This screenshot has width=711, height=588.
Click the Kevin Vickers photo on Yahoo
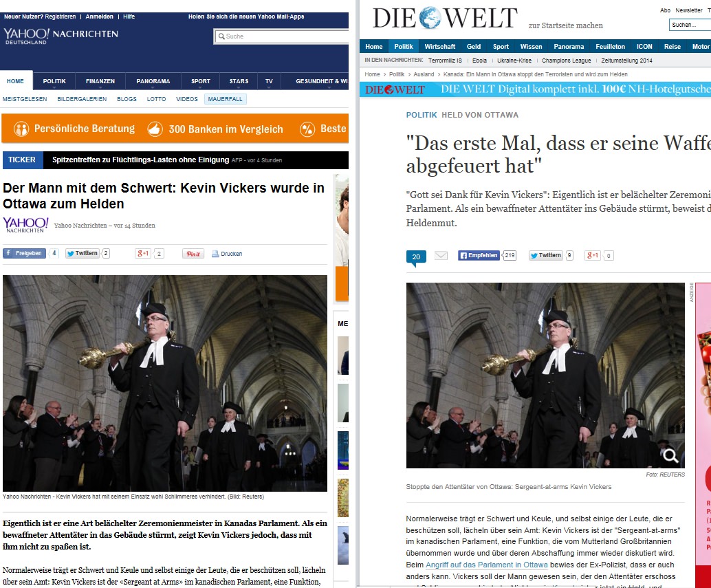click(x=165, y=383)
